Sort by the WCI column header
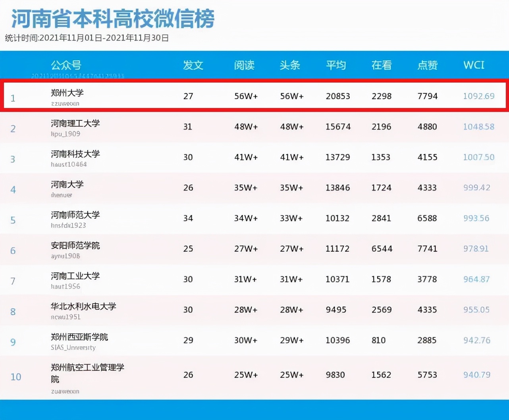Image resolution: width=509 pixels, height=420 pixels. pos(473,65)
